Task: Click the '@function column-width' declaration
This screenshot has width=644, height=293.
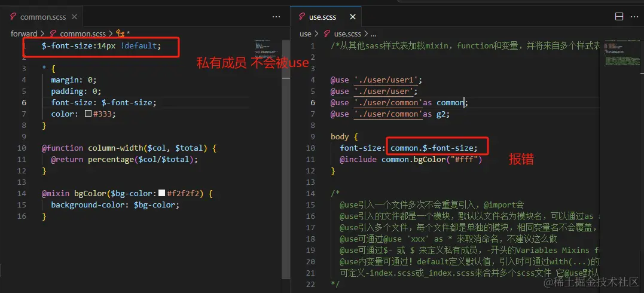Action: 129,148
